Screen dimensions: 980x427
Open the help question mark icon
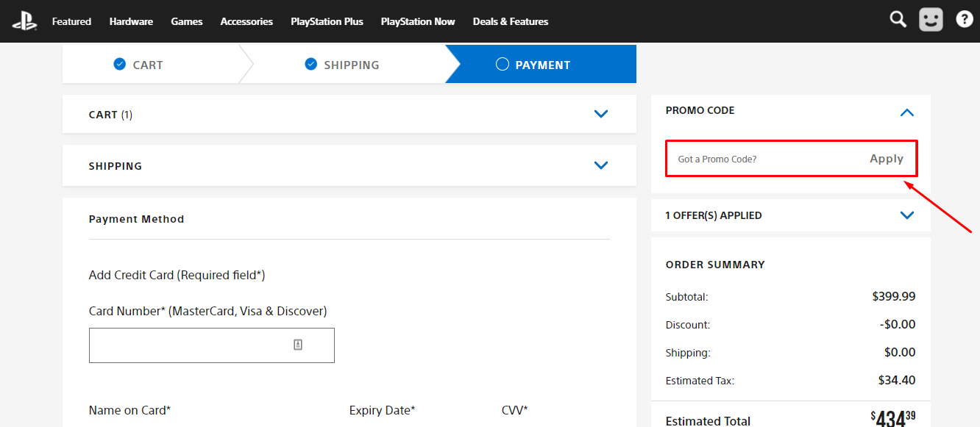point(965,20)
